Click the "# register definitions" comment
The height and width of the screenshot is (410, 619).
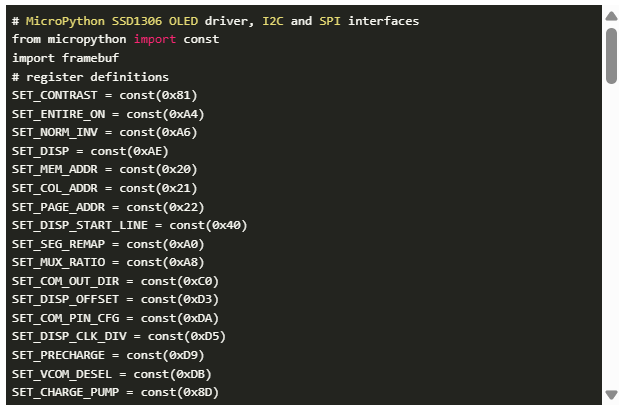point(90,77)
